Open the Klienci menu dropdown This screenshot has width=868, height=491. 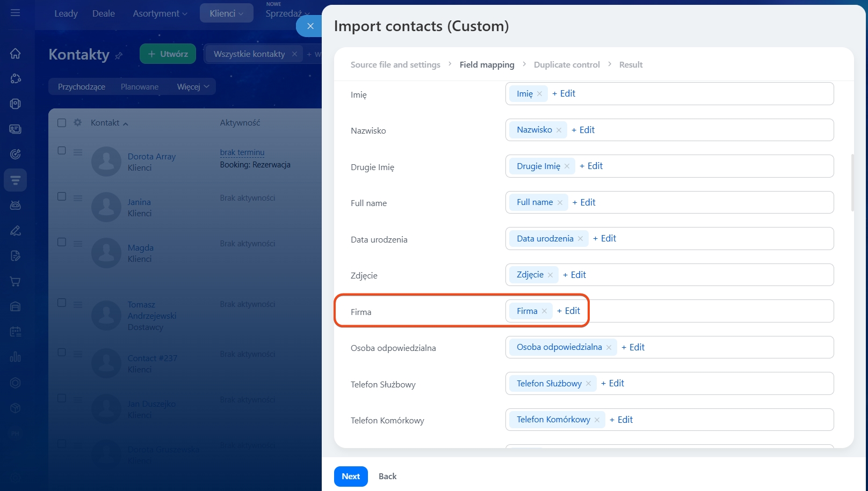[x=226, y=13]
